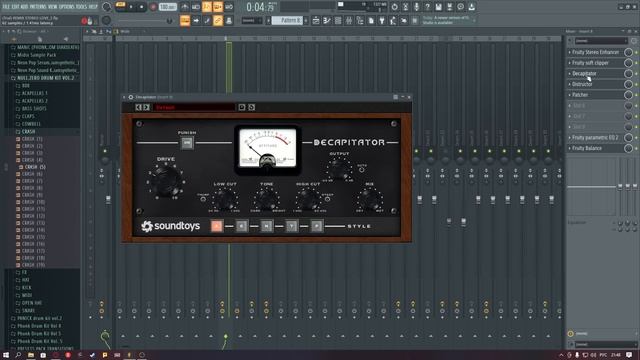The height and width of the screenshot is (360, 640).
Task: Click the Decapitator preset name field
Action: (x=194, y=107)
